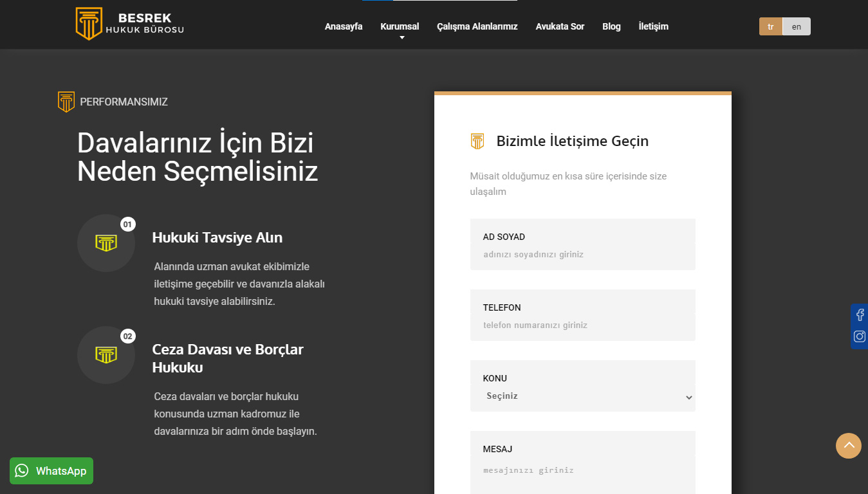Click the Bizimle İletişime Geçin title
Viewport: 868px width, 494px height.
pyautogui.click(x=573, y=141)
